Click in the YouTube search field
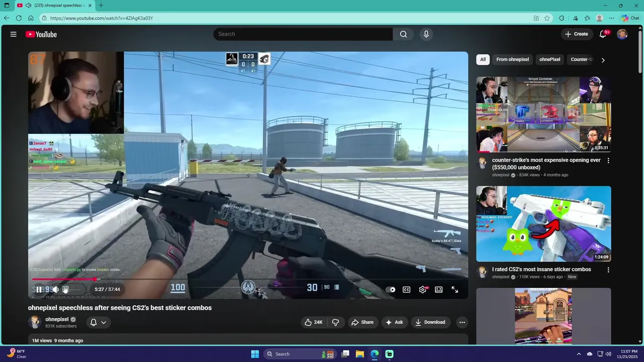Viewport: 644px width, 362px height. click(x=303, y=34)
